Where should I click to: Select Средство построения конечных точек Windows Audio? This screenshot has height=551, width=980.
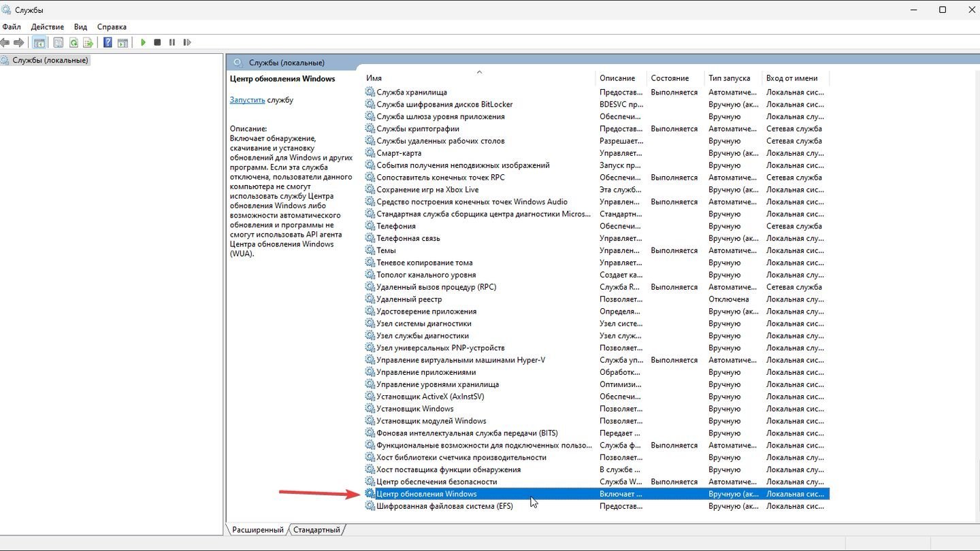597,202
